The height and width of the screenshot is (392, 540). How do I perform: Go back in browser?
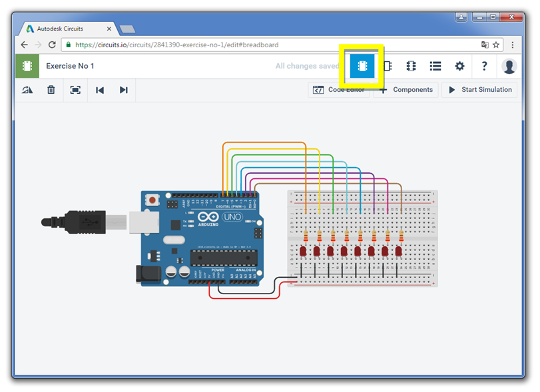click(24, 45)
